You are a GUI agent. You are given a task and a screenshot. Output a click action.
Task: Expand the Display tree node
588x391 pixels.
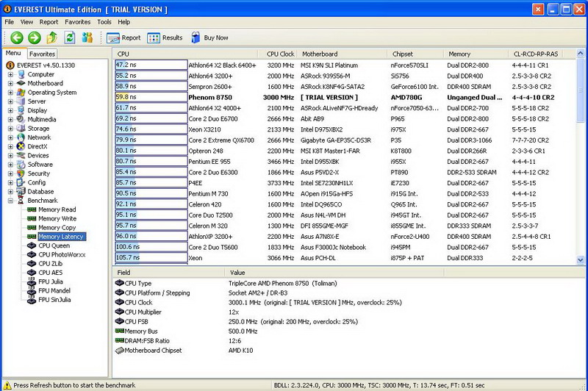[x=10, y=110]
